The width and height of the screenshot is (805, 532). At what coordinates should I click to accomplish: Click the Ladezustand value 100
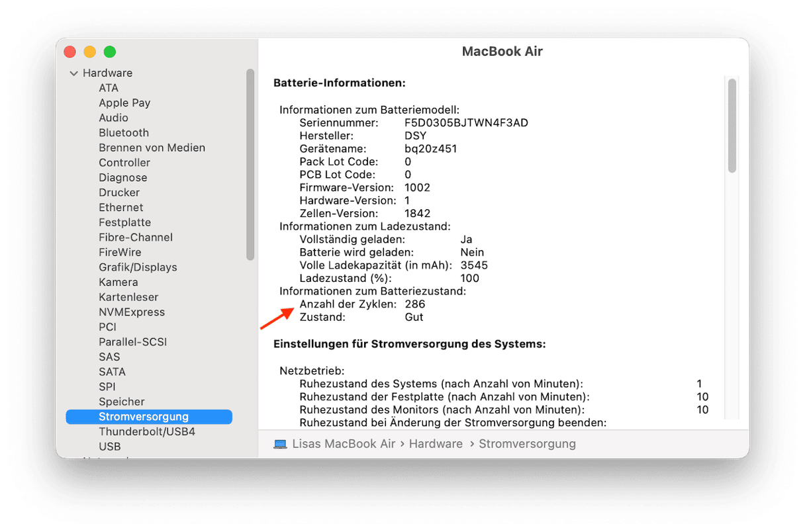click(x=470, y=279)
